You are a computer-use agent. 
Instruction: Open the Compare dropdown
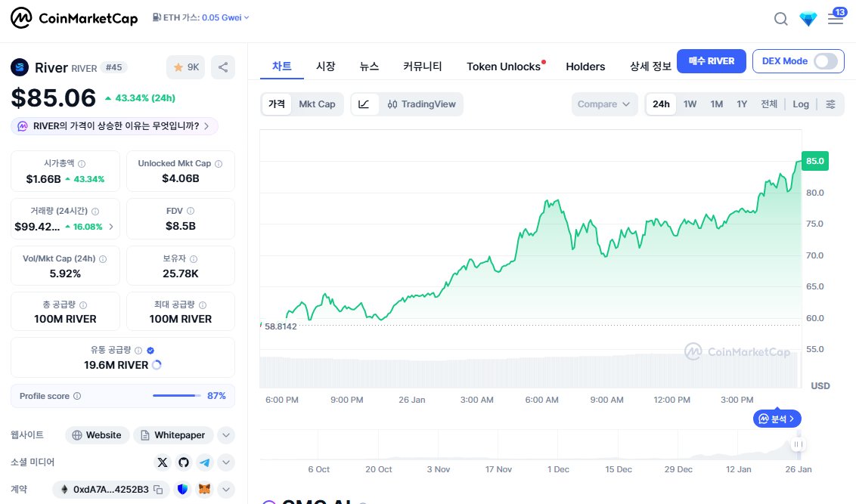tap(604, 104)
